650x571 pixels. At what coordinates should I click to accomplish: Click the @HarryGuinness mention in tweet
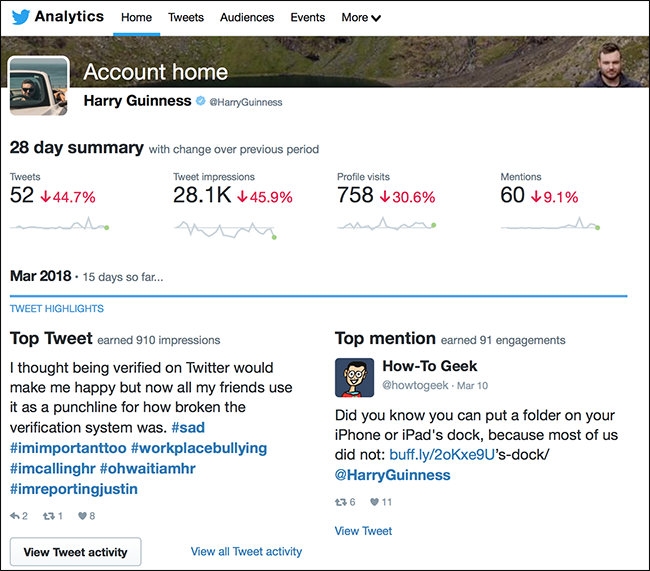pos(393,475)
